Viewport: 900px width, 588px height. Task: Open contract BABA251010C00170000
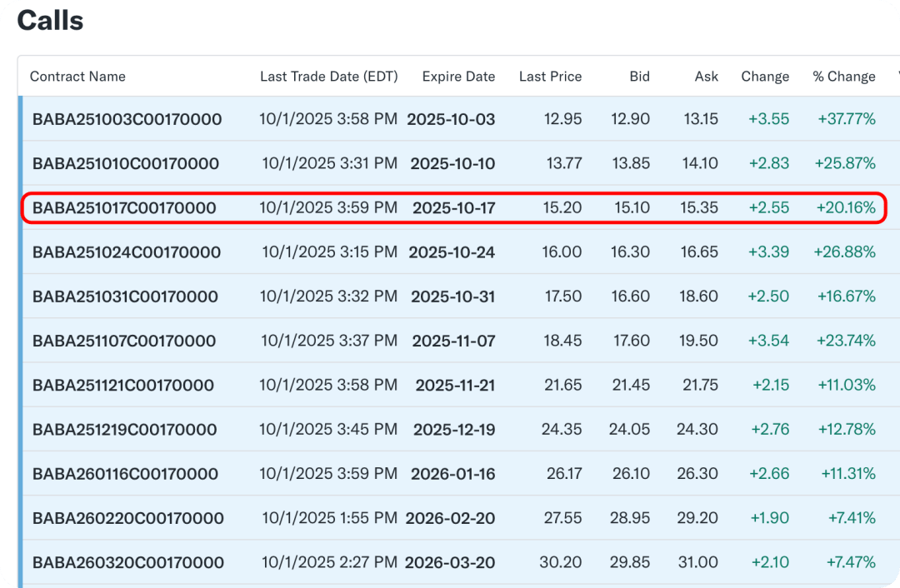(x=126, y=163)
